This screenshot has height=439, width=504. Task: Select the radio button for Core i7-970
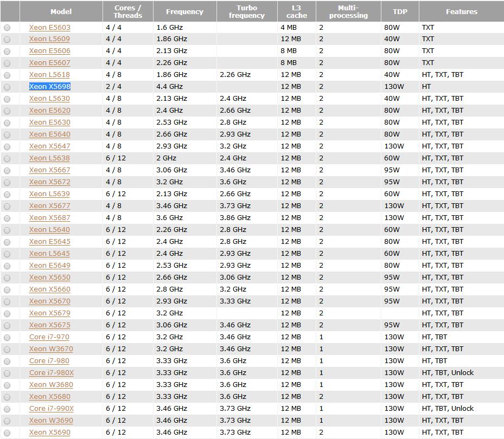(7, 338)
